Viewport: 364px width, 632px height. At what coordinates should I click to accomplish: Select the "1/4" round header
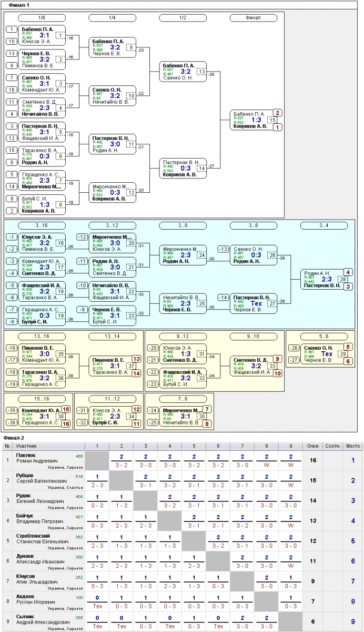113,18
